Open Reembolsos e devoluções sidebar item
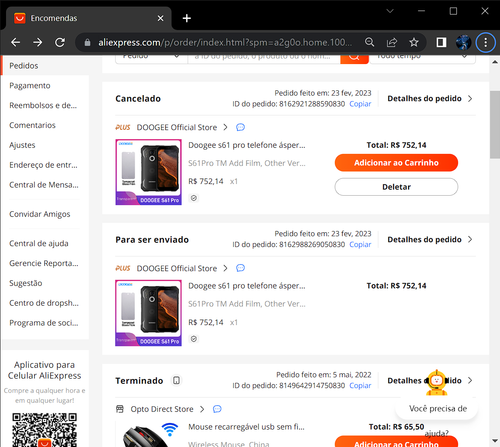Viewport: 500px width, 447px height. click(43, 105)
